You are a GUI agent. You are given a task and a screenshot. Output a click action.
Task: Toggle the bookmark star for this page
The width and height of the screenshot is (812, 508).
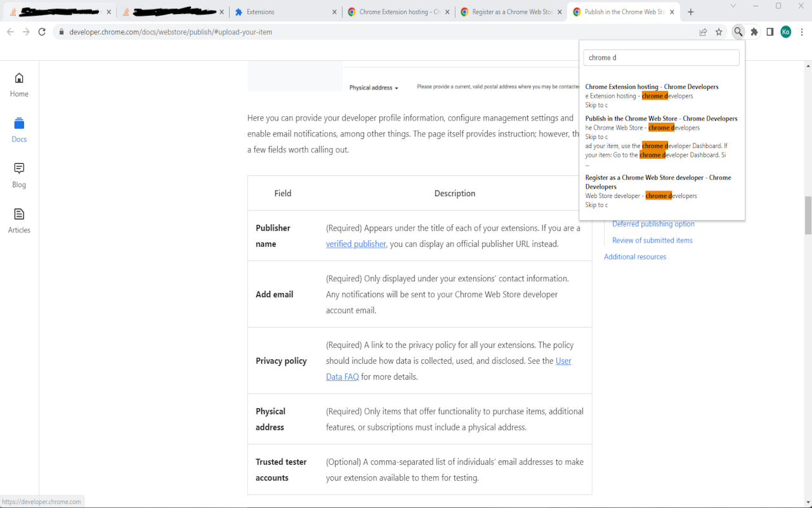719,31
